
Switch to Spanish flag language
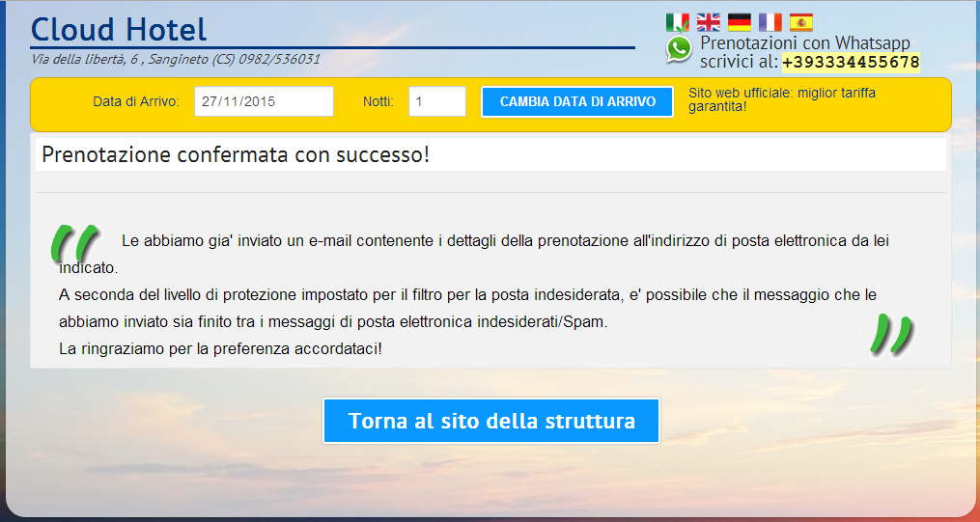click(801, 22)
